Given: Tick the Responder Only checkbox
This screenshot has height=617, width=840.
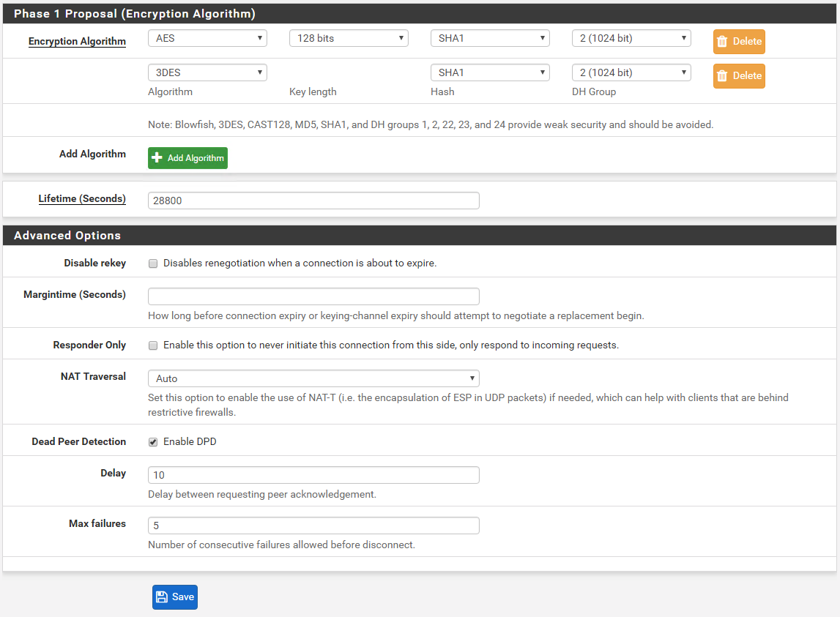Looking at the screenshot, I should click(x=153, y=345).
